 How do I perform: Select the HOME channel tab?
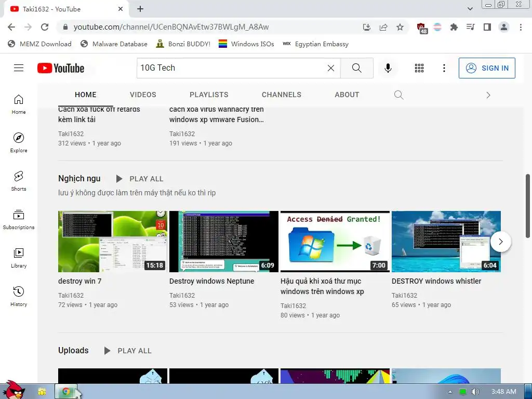[86, 95]
